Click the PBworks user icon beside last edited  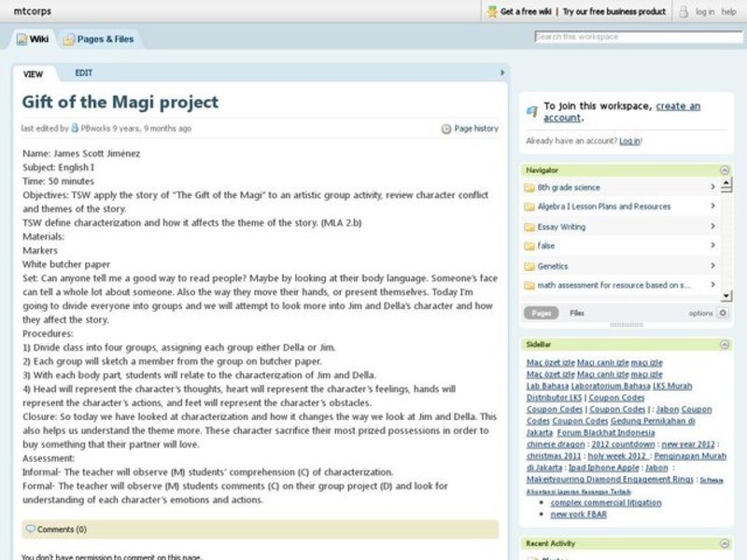[74, 128]
